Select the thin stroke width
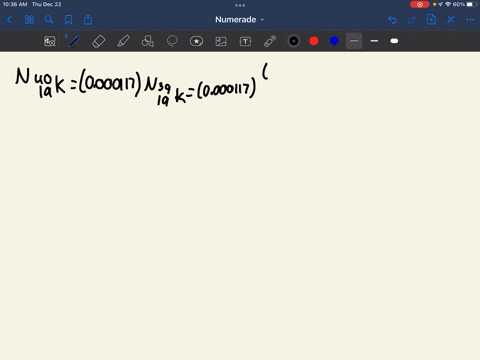480x360 pixels. click(x=354, y=41)
